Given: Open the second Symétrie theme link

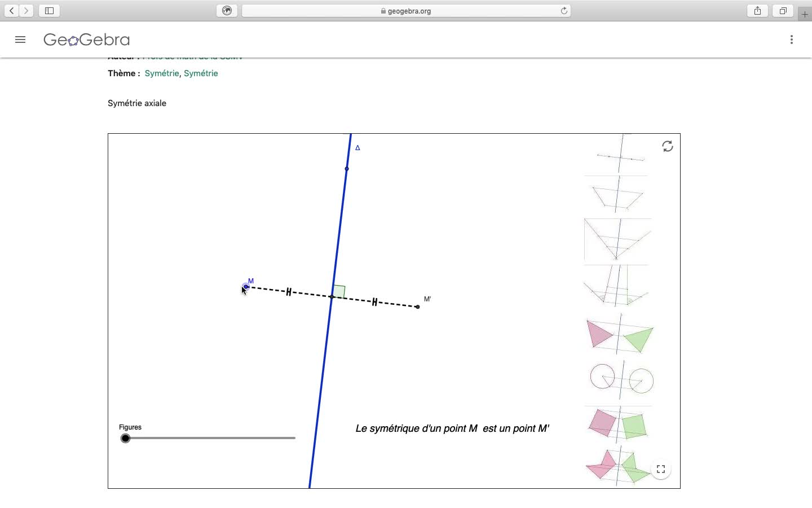Looking at the screenshot, I should point(201,73).
